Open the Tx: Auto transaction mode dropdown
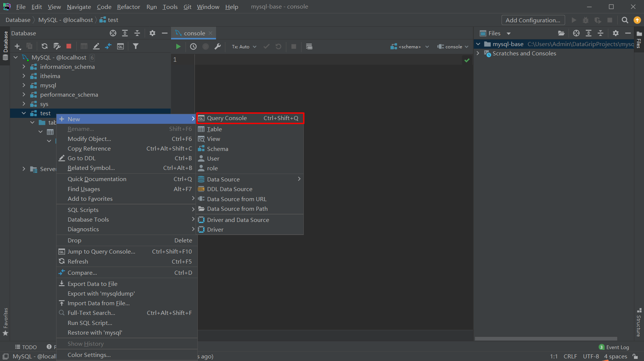Screen dimensions: 644x361 point(244,47)
